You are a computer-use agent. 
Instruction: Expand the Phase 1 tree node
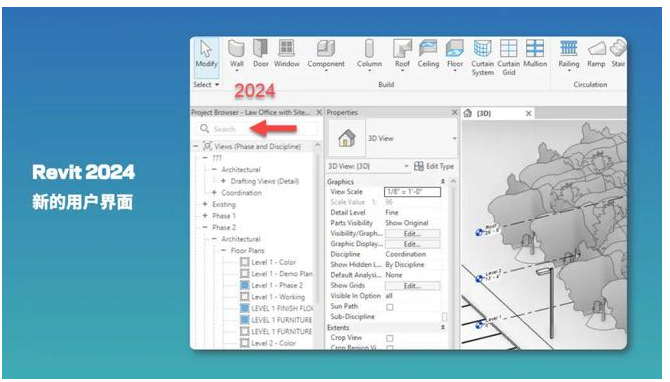(x=205, y=216)
